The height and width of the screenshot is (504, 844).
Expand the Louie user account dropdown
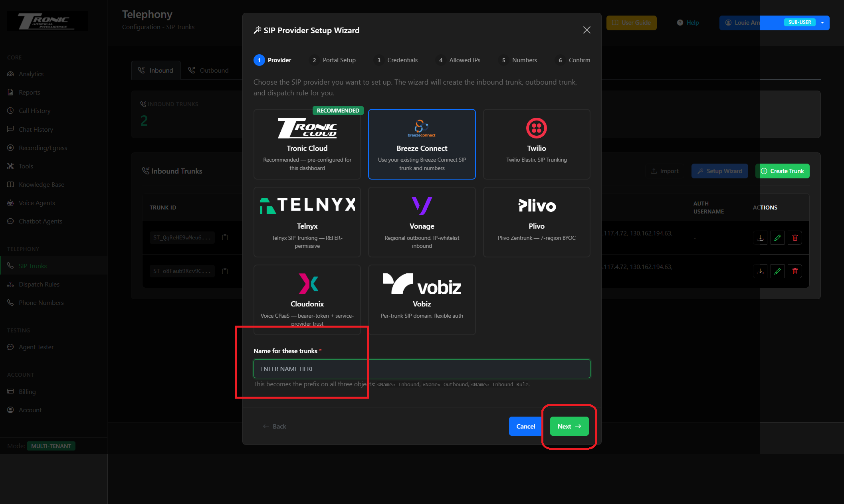(x=774, y=23)
